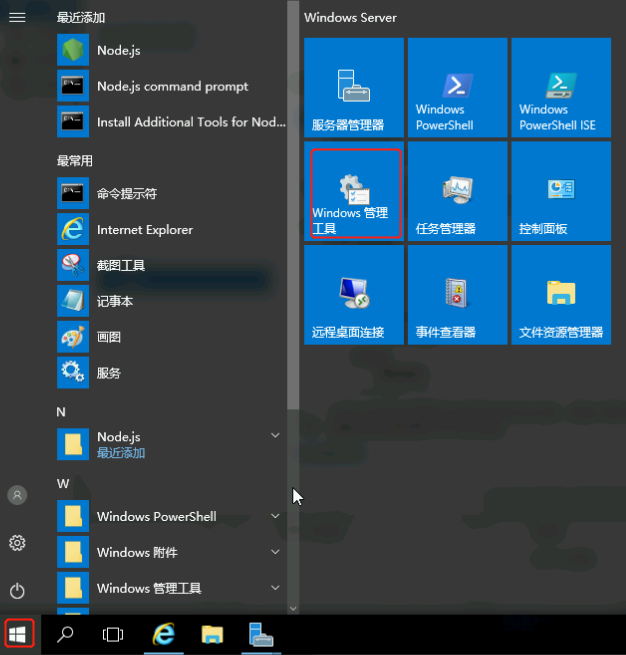Open the user account icon
The width and height of the screenshot is (626, 655).
click(17, 495)
